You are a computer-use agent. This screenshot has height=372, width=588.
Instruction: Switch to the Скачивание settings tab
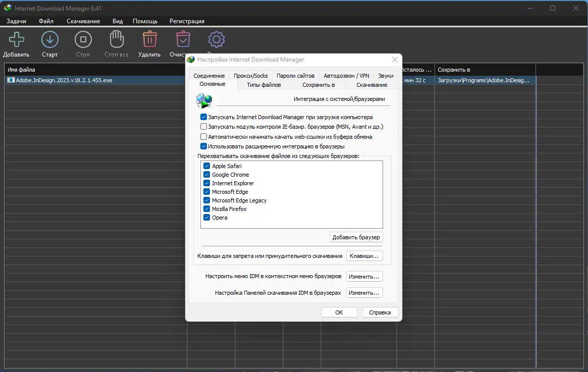pyautogui.click(x=371, y=85)
